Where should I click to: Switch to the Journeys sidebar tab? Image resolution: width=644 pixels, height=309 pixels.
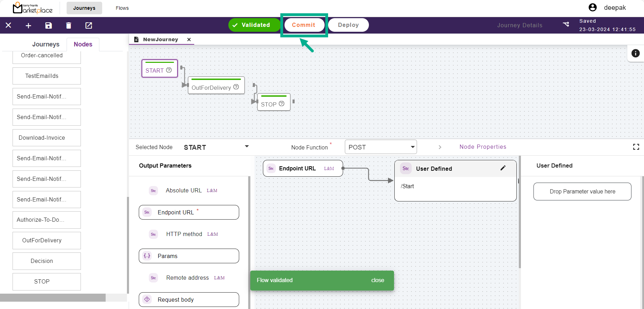click(46, 44)
